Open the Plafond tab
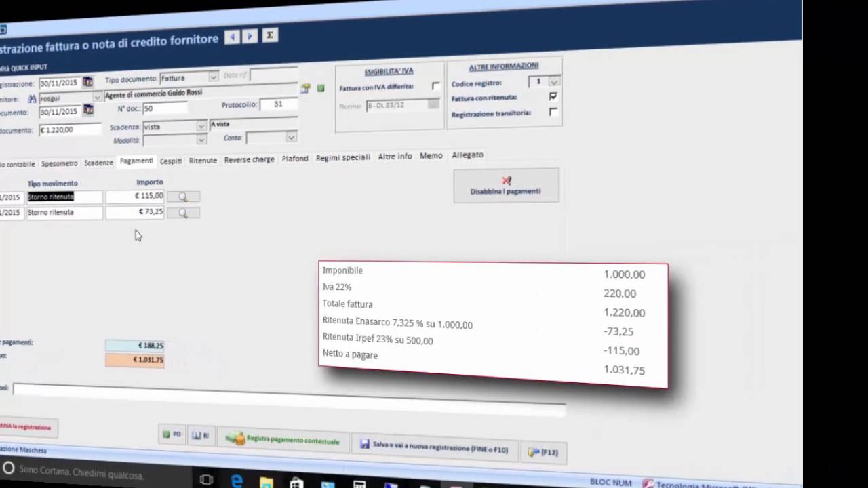This screenshot has width=868, height=488. (295, 159)
